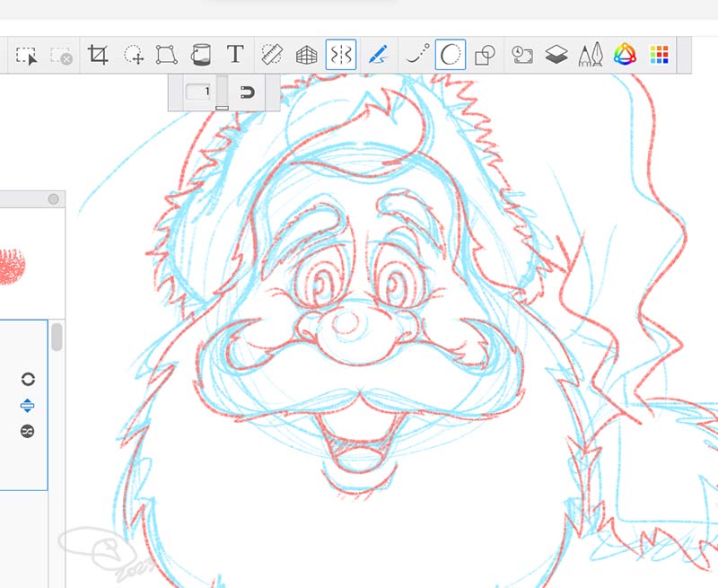Open the French Curve tool
The image size is (718, 588).
(450, 55)
